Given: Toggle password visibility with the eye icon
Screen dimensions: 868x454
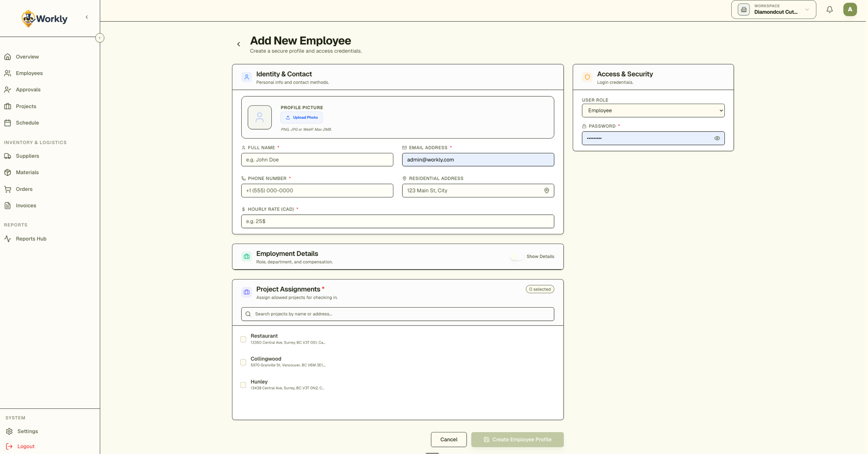Looking at the screenshot, I should pos(717,138).
